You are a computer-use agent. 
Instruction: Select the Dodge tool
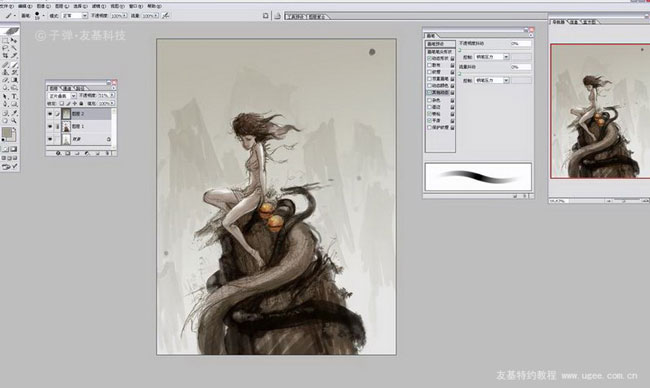[x=15, y=87]
